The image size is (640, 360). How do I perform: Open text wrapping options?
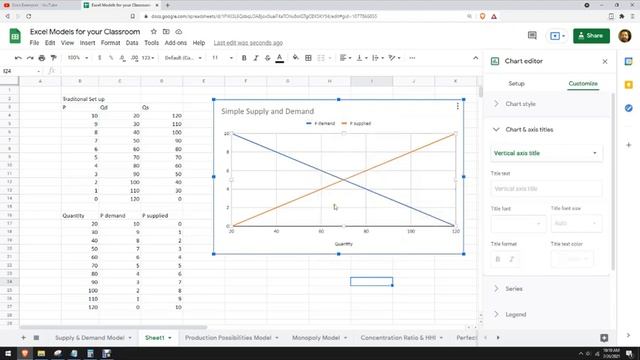tap(378, 58)
